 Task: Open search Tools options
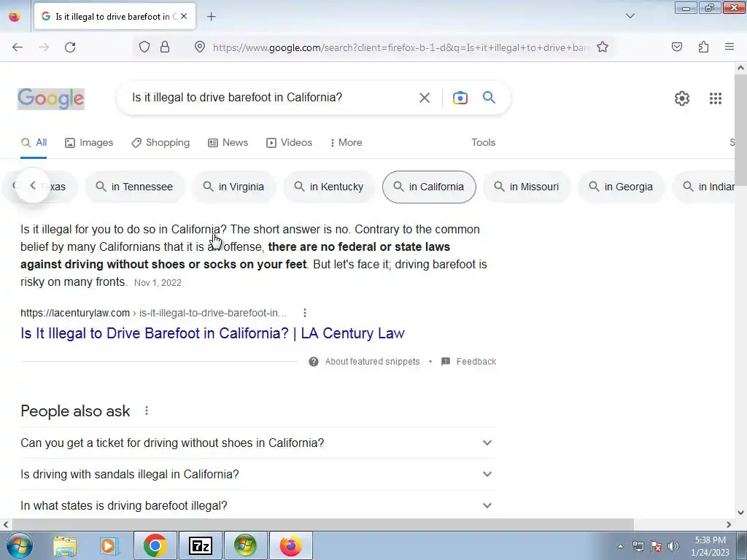pyautogui.click(x=483, y=142)
